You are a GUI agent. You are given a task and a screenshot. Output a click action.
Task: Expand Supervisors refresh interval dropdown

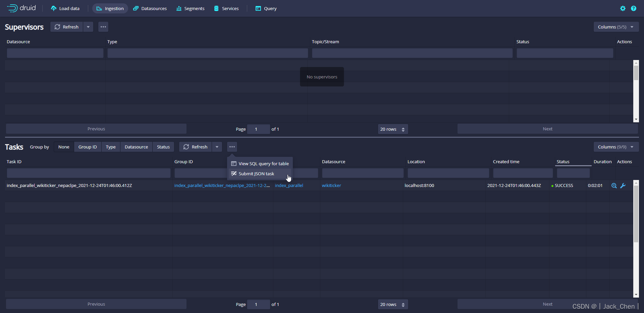click(88, 27)
